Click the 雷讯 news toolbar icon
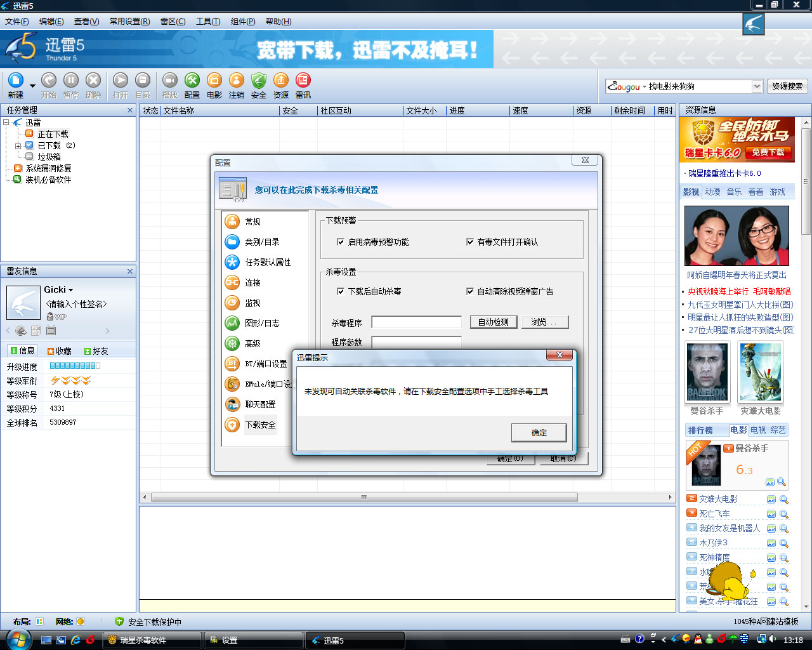Image resolution: width=812 pixels, height=650 pixels. point(303,80)
